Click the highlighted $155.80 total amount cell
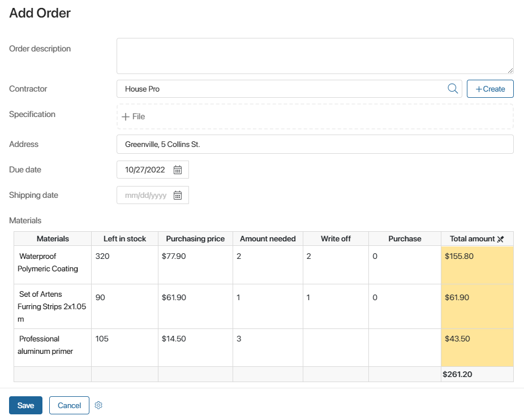Image resolution: width=524 pixels, height=420 pixels. coord(476,264)
